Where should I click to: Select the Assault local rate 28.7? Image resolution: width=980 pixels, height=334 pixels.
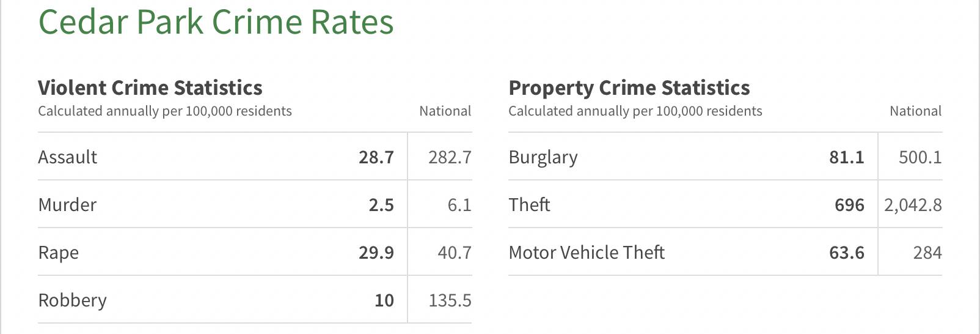pos(376,157)
